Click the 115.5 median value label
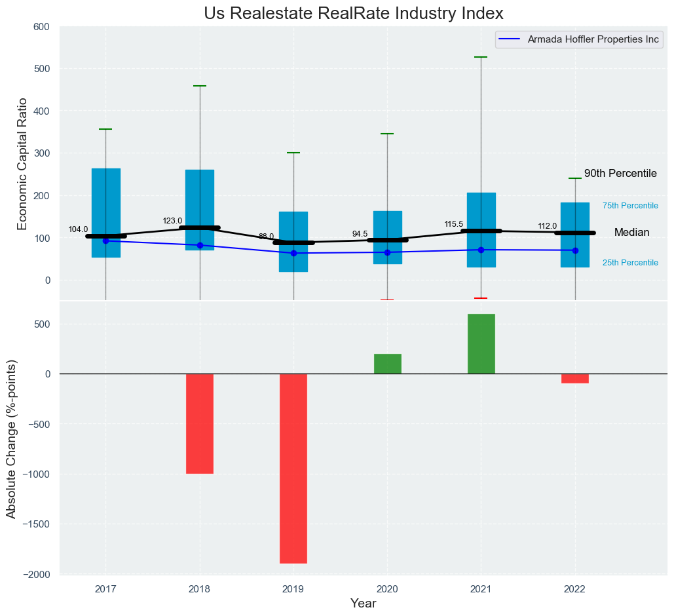674x616 pixels. click(453, 224)
